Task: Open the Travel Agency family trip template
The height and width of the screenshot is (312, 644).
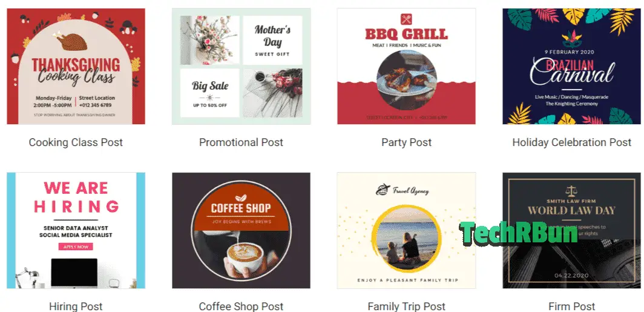Action: coord(406,230)
